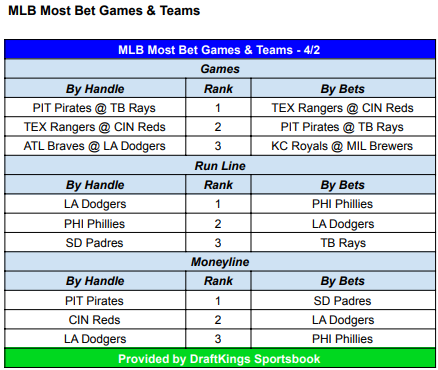The image size is (438, 370).
Task: Select the Games section header
Action: pos(220,69)
